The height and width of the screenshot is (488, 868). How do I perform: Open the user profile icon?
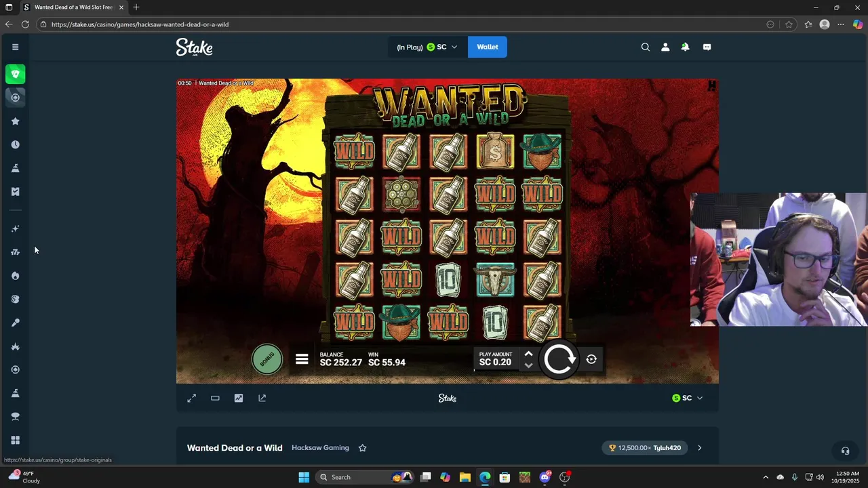(x=665, y=47)
